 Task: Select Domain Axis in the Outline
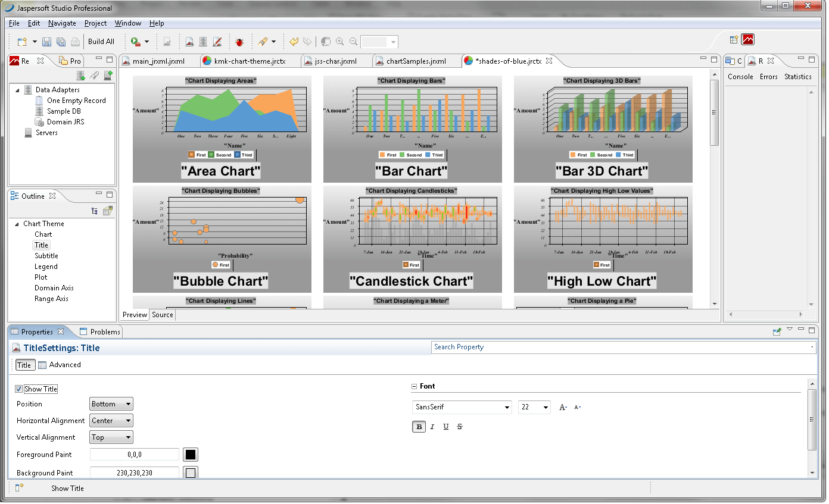click(x=54, y=288)
